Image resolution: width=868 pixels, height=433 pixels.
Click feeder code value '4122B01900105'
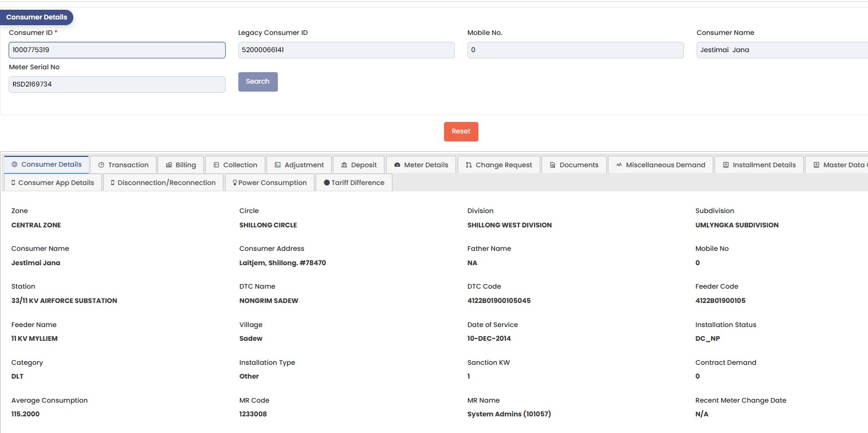721,301
